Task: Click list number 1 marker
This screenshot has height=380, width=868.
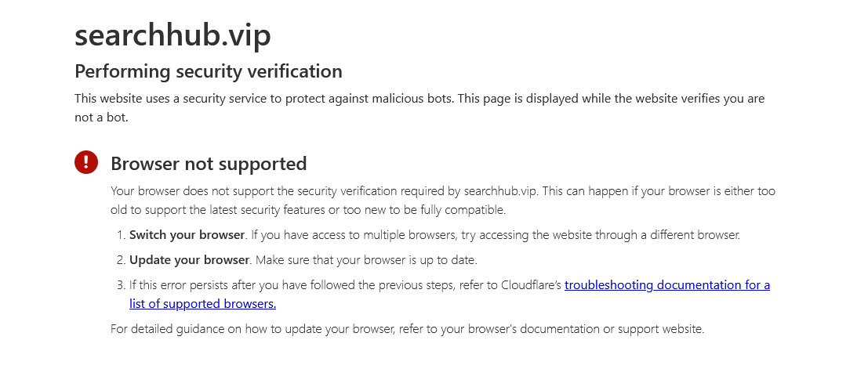Action: tap(121, 235)
